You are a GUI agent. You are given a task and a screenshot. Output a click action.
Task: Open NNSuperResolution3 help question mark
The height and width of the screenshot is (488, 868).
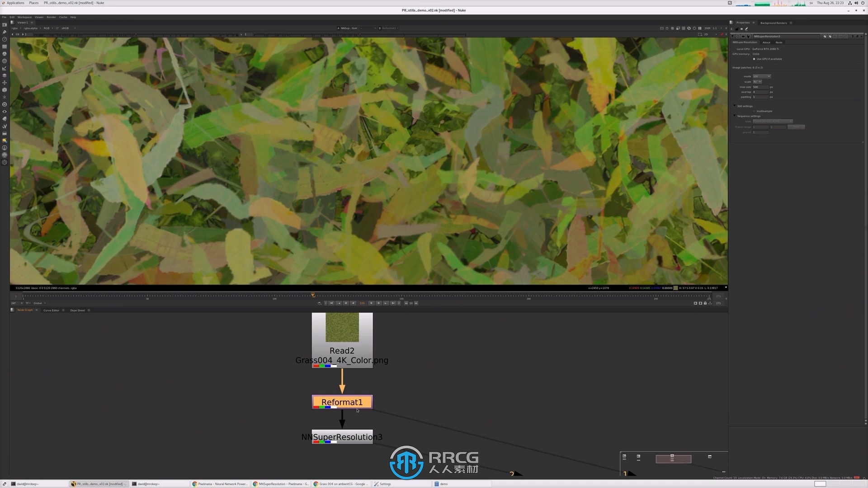[x=852, y=36]
